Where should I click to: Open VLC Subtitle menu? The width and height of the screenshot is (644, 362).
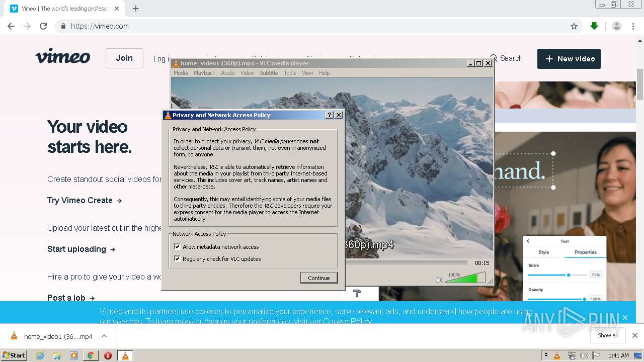269,73
